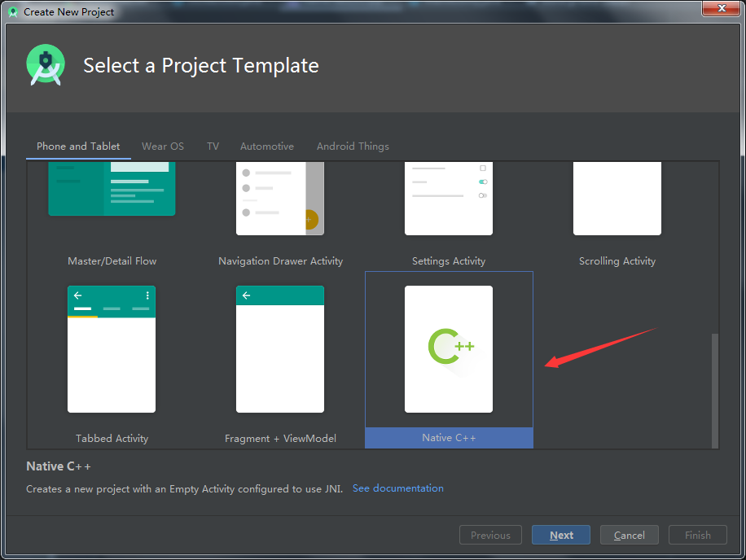746x560 pixels.
Task: Open the See documentation link
Action: (x=397, y=488)
